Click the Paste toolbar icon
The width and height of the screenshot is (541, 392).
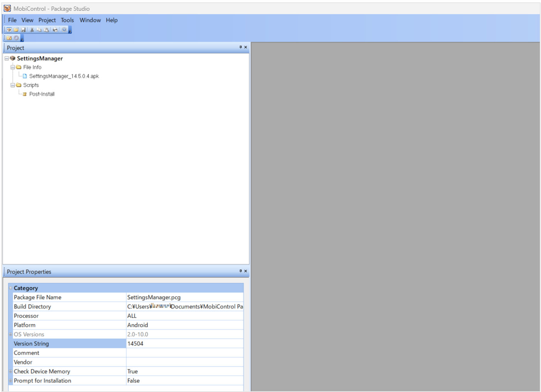pyautogui.click(x=47, y=30)
